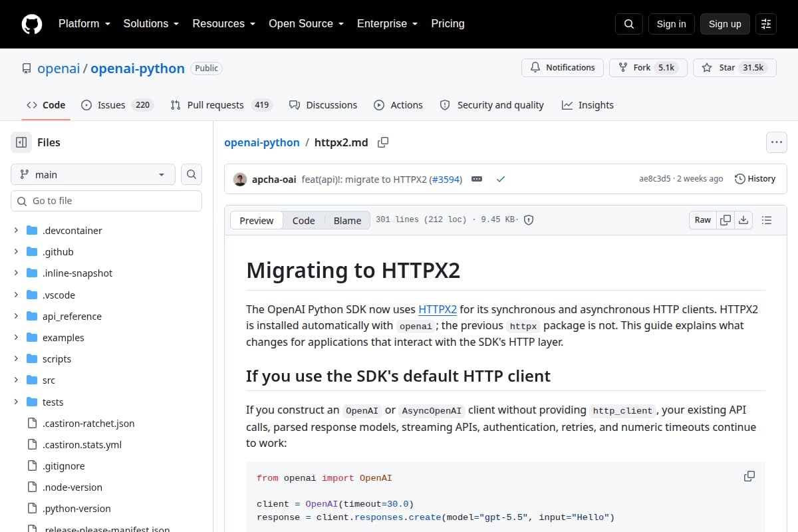Open the HTTPX2 link in the intro
Viewport: 798px width, 532px height.
coord(438,309)
